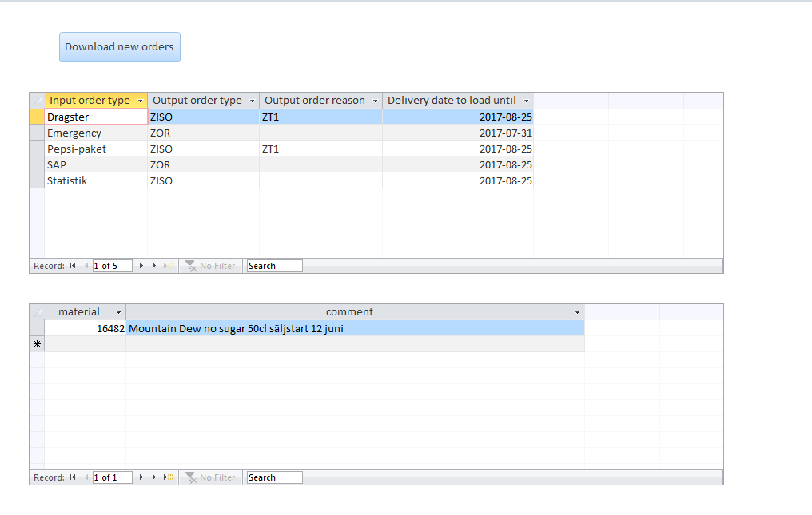The image size is (812, 515).
Task: Click Search box in material table
Action: coord(274,477)
